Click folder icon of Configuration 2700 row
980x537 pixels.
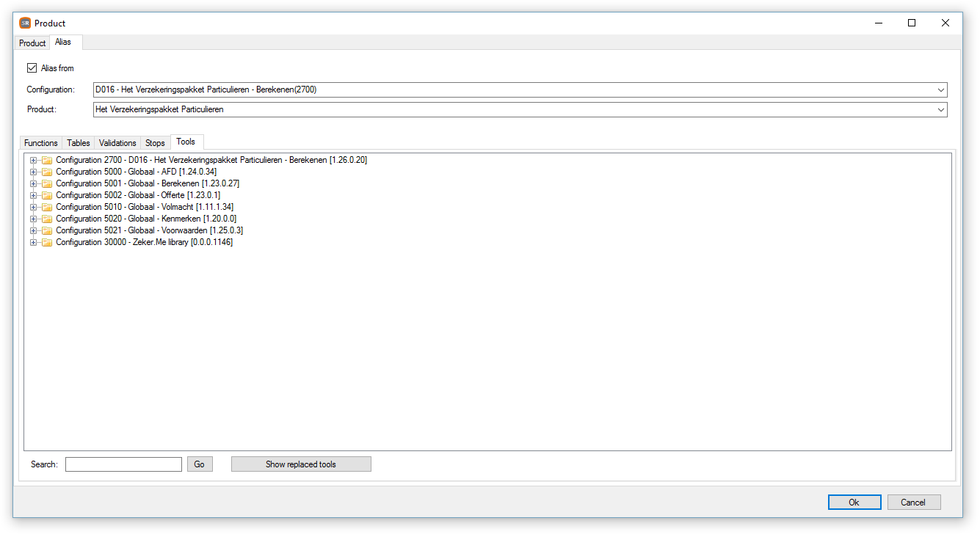coord(47,160)
